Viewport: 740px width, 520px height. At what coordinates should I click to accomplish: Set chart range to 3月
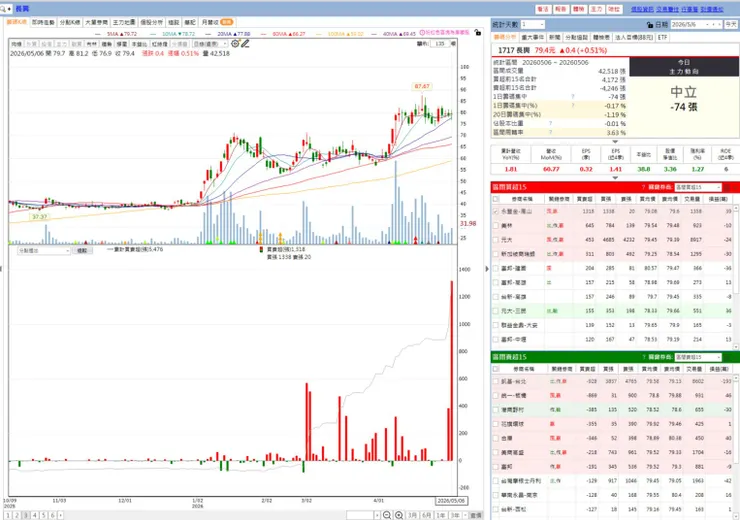click(x=412, y=515)
